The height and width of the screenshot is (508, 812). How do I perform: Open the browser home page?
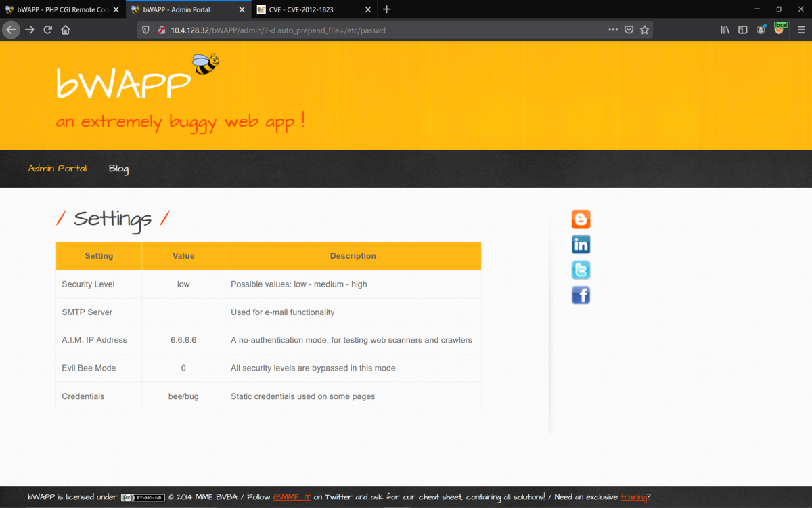tap(66, 30)
